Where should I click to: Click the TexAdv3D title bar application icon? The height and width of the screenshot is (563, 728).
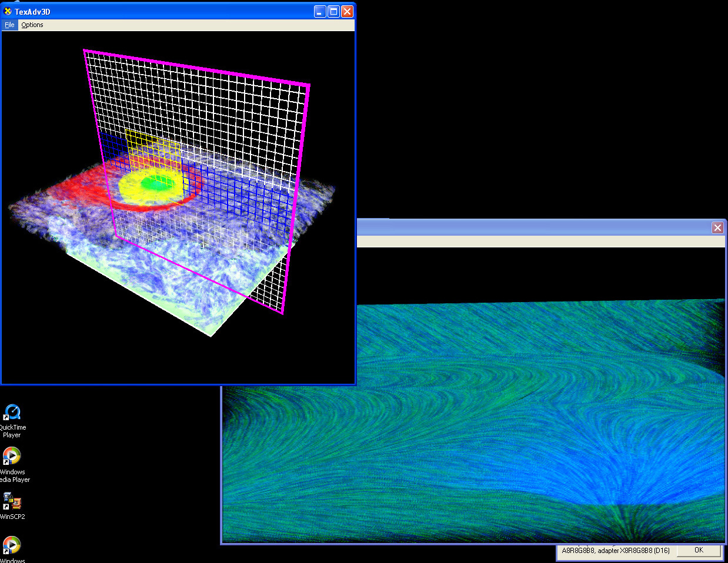[8, 11]
